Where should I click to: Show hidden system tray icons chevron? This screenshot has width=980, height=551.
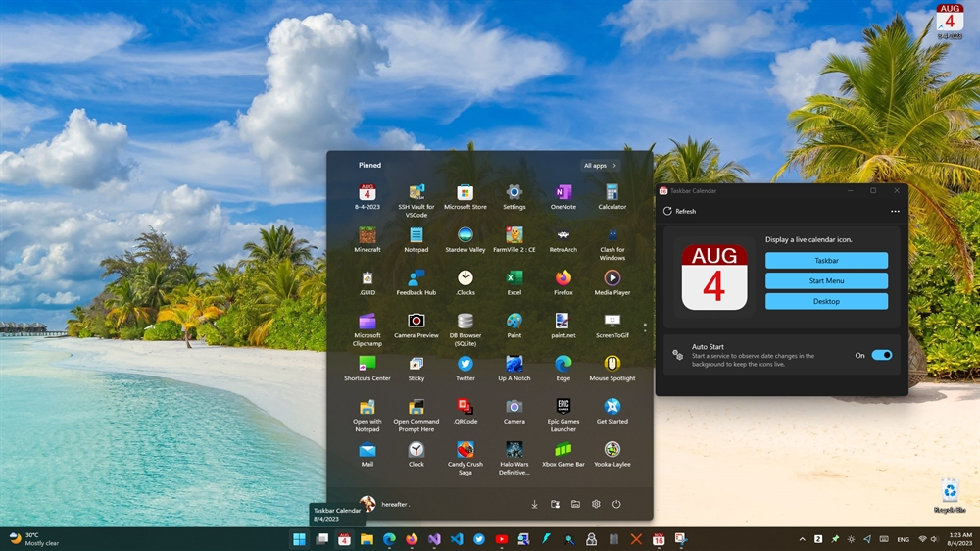tap(802, 539)
